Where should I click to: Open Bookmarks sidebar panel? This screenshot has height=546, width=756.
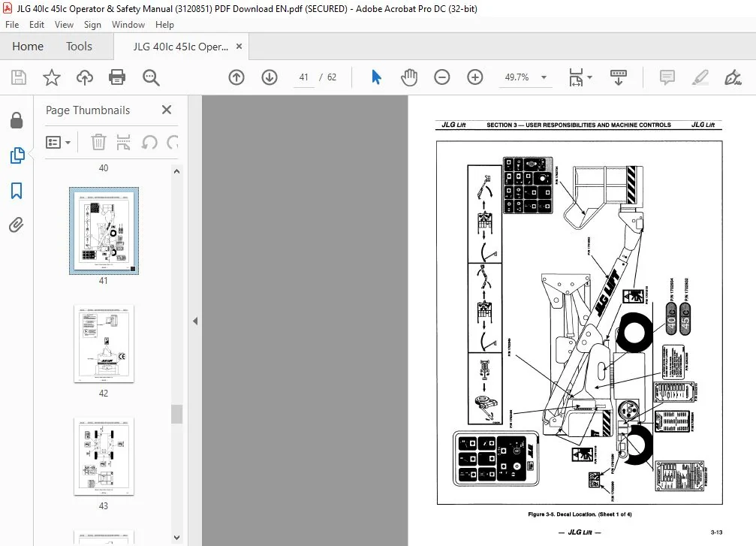pos(17,191)
